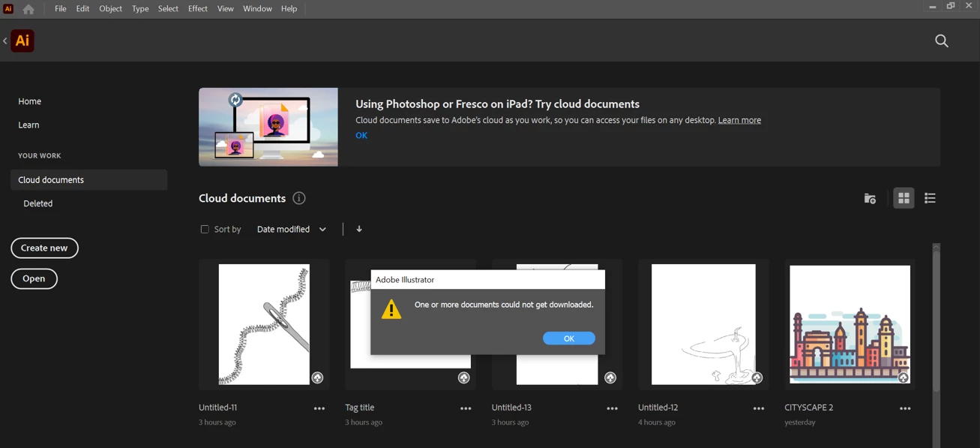The width and height of the screenshot is (980, 448).
Task: Toggle the sort direction arrow
Action: coord(359,229)
